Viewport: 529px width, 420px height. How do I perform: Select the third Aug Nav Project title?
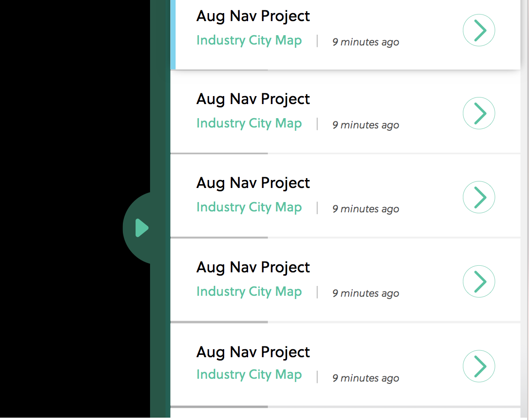click(x=253, y=183)
